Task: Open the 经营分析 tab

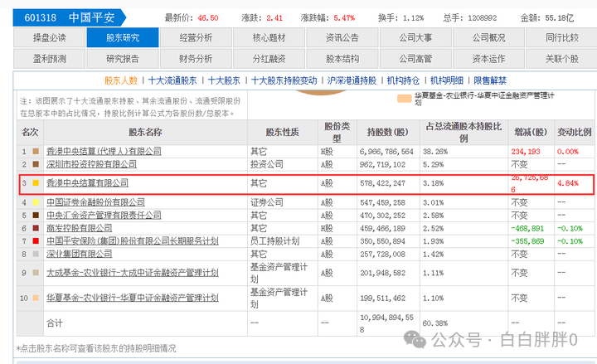Action: [196, 37]
